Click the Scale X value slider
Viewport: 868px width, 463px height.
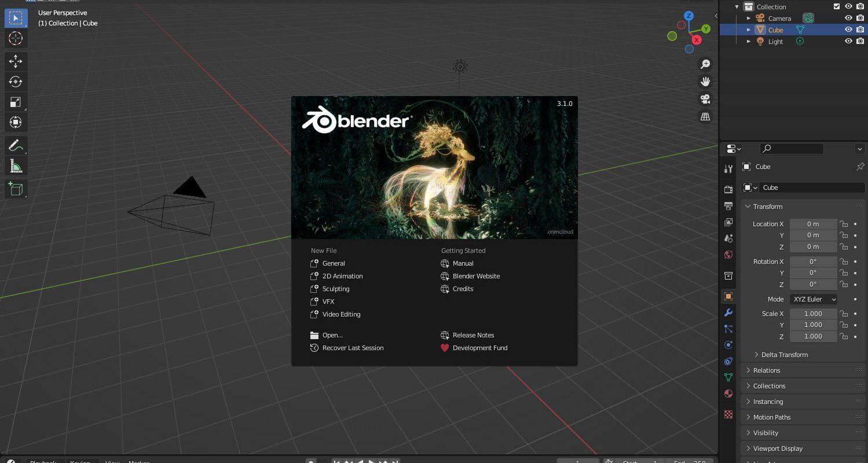pyautogui.click(x=813, y=313)
